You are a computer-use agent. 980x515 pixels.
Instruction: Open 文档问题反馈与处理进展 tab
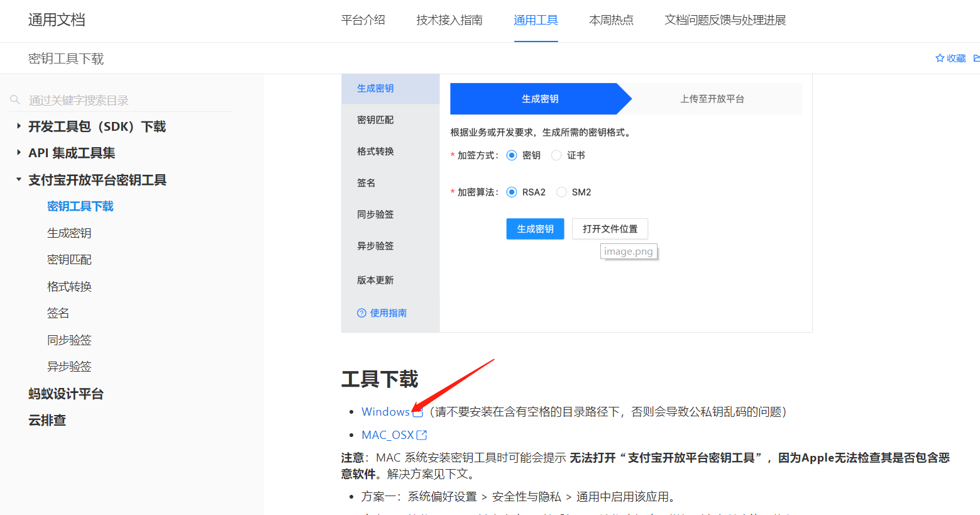coord(725,20)
